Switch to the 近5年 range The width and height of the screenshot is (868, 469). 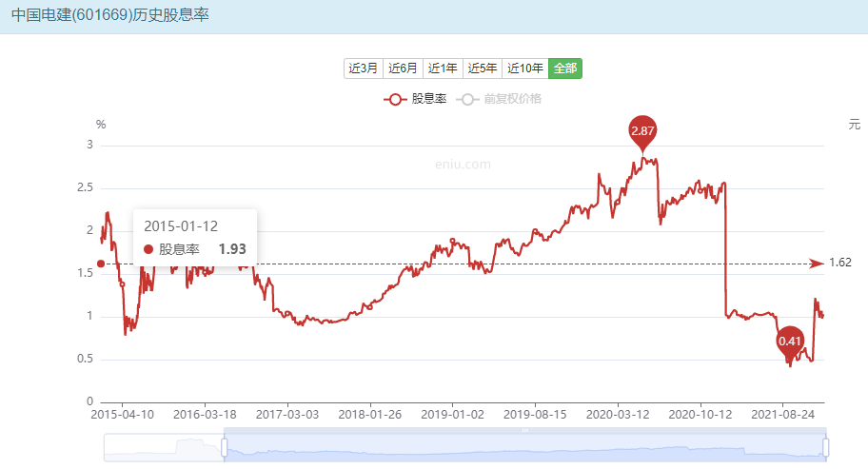pos(483,68)
